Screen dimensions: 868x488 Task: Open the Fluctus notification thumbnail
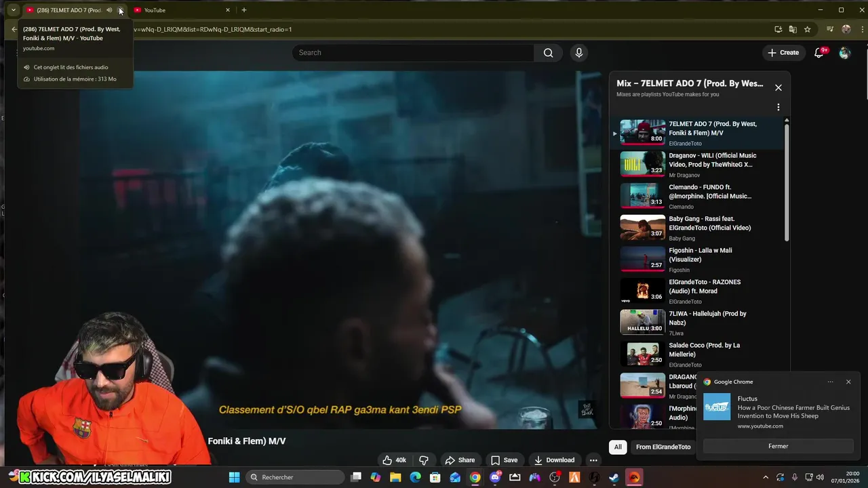(717, 407)
